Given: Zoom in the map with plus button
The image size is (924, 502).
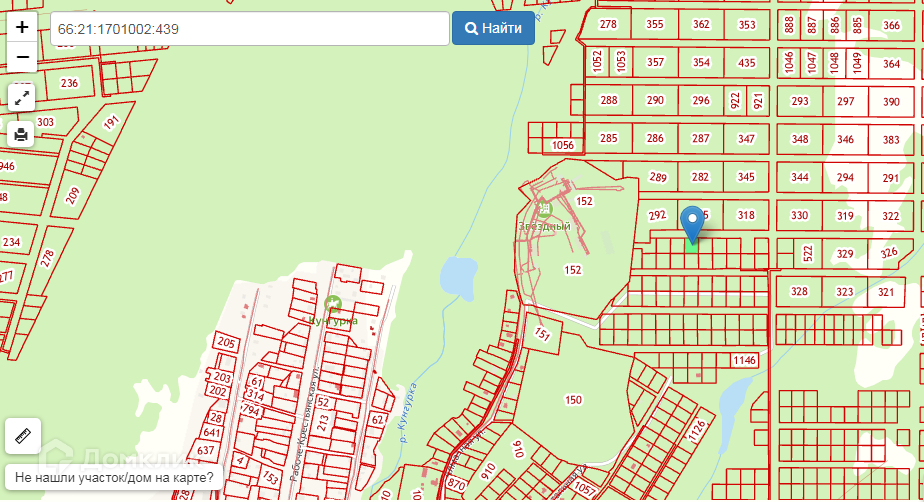Looking at the screenshot, I should (x=22, y=27).
